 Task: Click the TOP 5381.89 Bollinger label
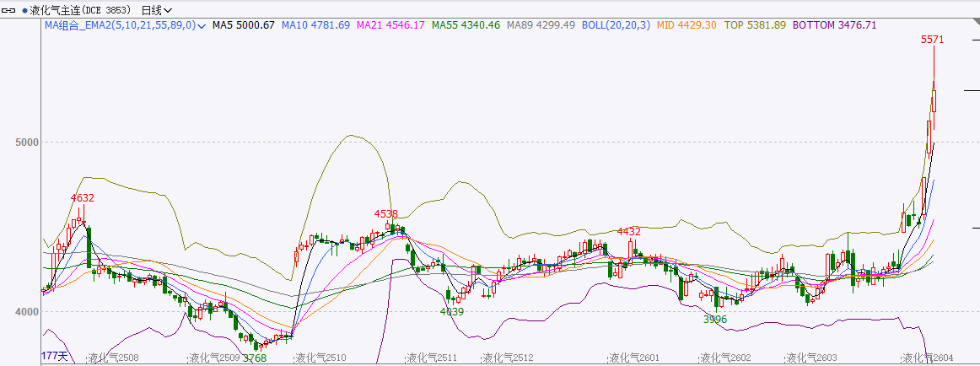coord(755,25)
